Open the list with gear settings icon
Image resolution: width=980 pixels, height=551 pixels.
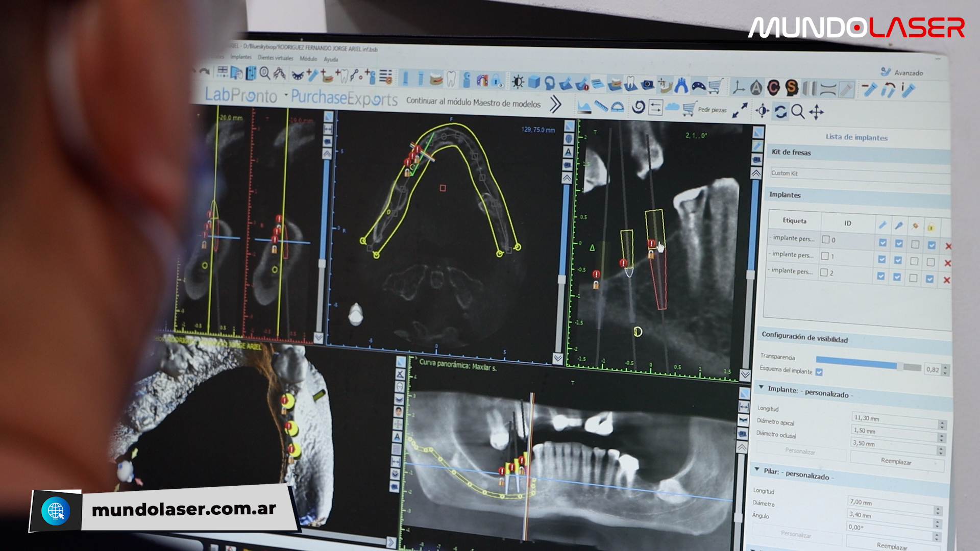386,77
